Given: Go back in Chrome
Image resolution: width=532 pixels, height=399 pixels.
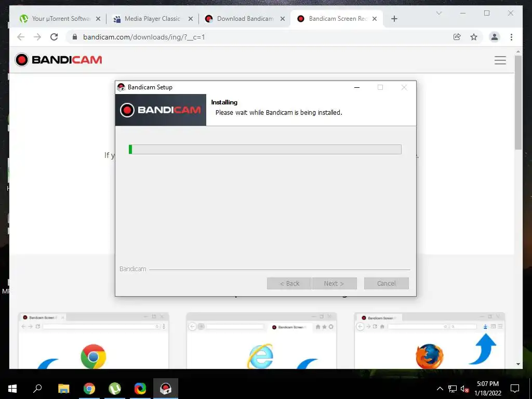Looking at the screenshot, I should [x=21, y=37].
